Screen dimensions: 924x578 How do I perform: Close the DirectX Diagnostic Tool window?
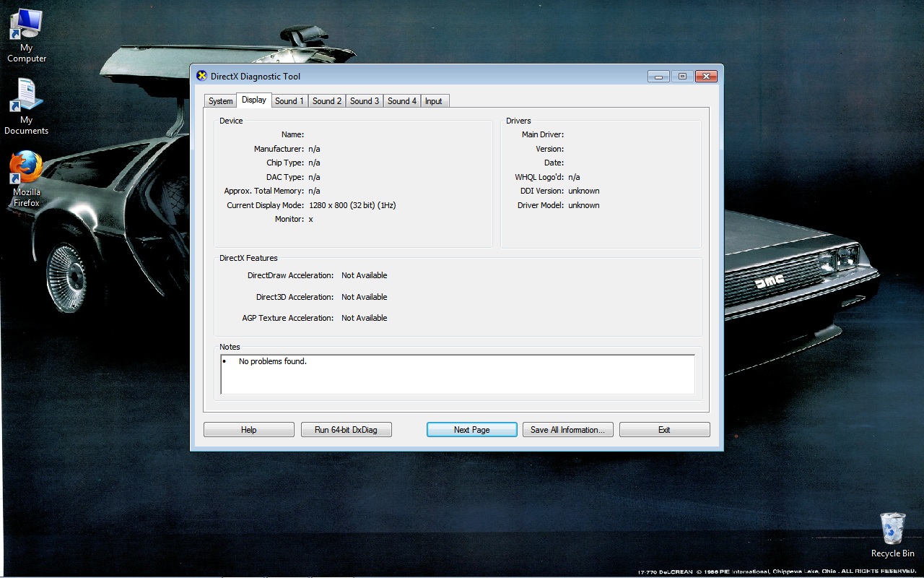click(706, 76)
